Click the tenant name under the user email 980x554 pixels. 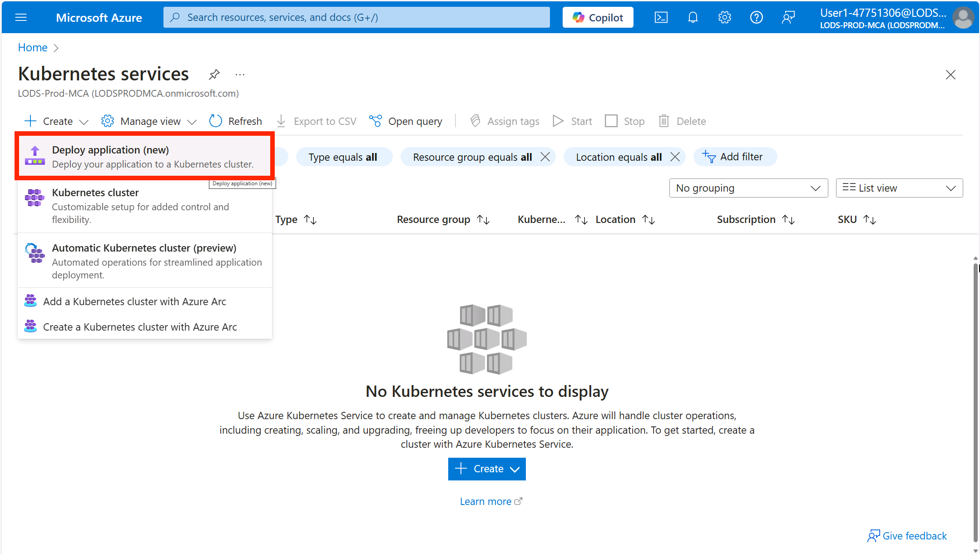point(882,25)
